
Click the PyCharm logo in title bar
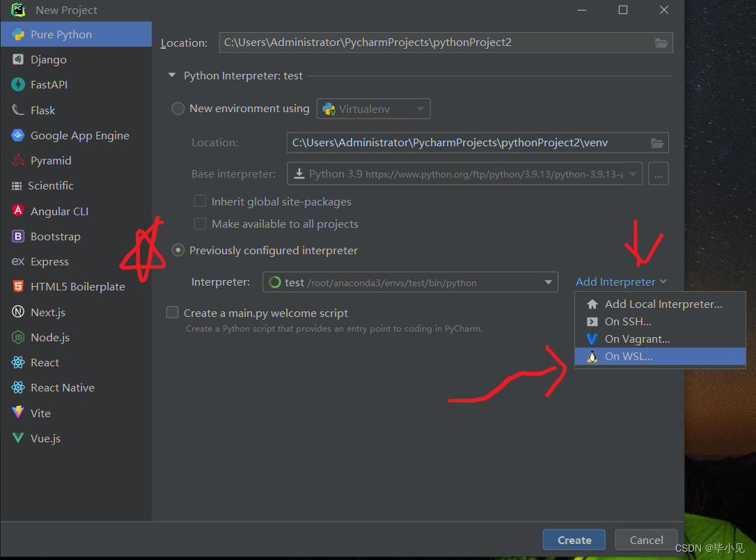click(x=18, y=10)
